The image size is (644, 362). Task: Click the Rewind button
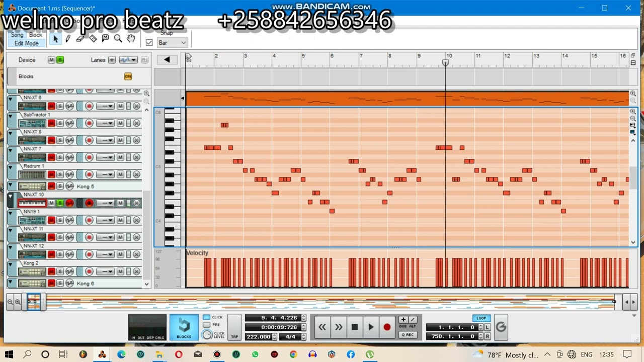coord(322,327)
